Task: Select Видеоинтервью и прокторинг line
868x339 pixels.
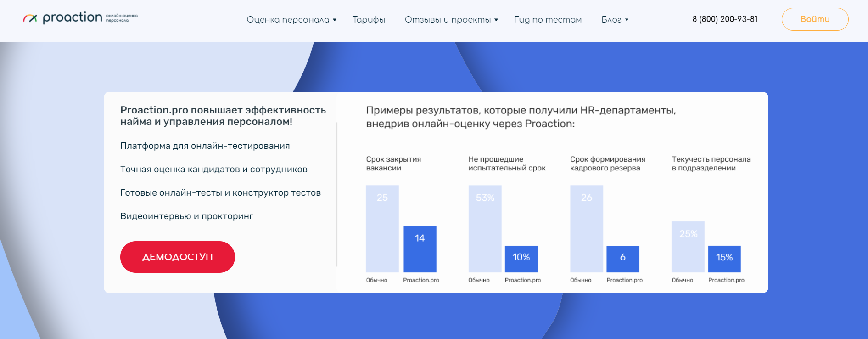Action: (x=187, y=216)
